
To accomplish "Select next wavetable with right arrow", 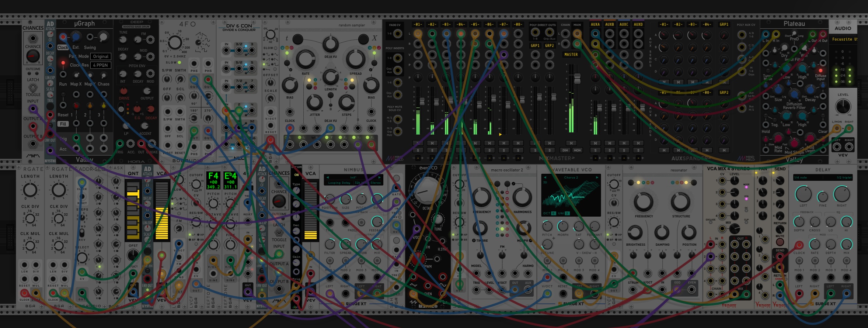I will click(597, 177).
